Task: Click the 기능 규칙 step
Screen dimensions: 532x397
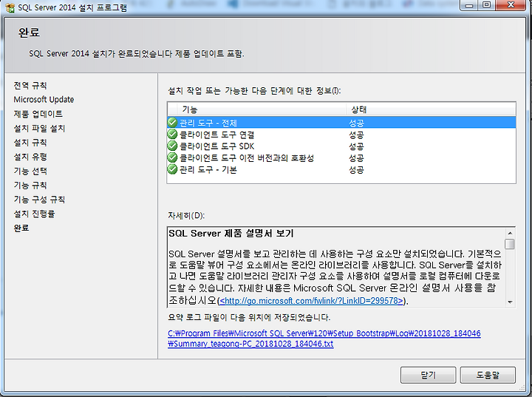Action: point(30,185)
